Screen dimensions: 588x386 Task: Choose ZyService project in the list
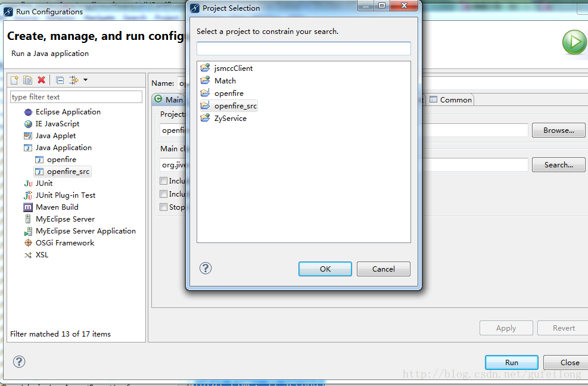coord(230,119)
